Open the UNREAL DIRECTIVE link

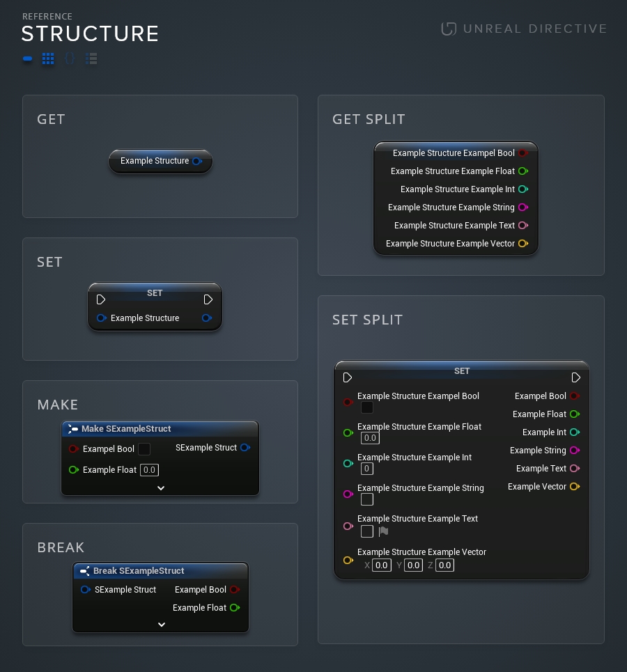[535, 29]
